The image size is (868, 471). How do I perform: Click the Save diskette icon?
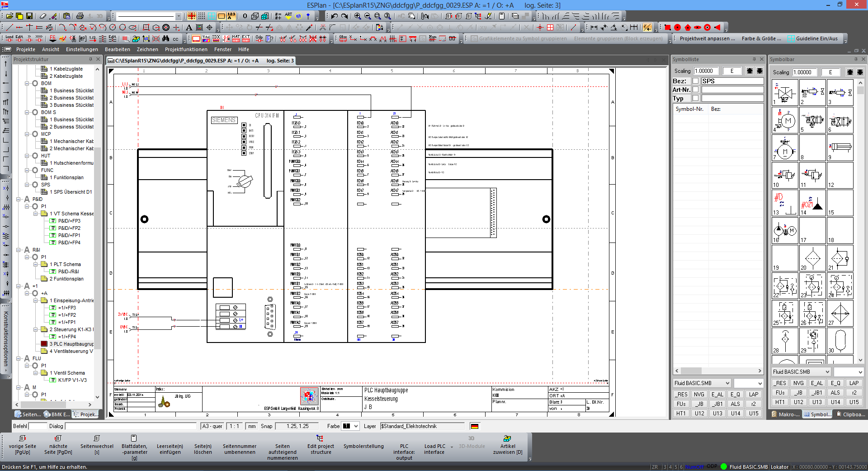29,16
